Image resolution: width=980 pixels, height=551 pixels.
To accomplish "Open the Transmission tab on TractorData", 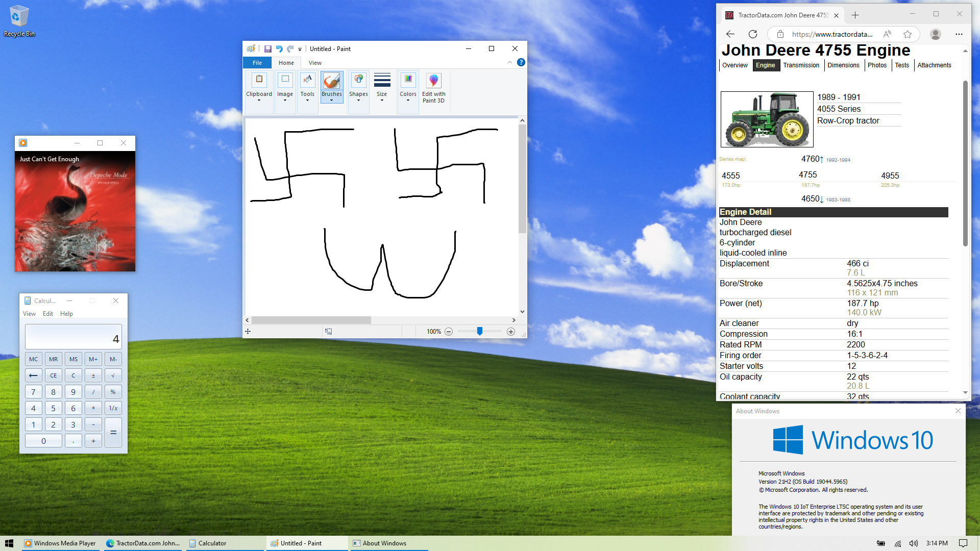I will tap(801, 65).
